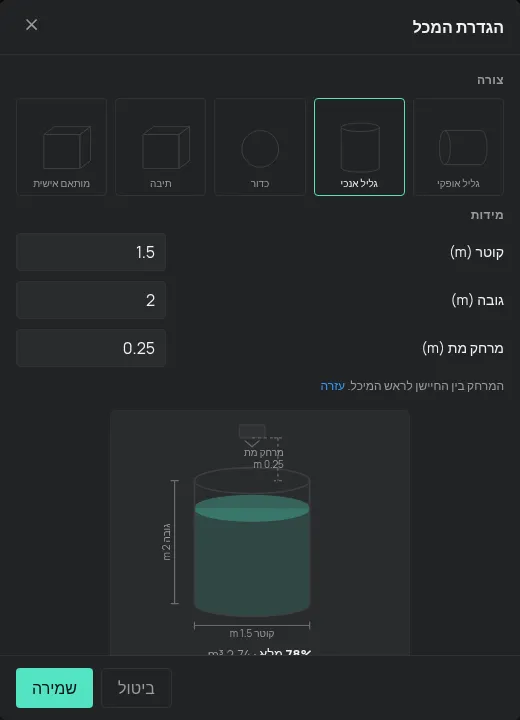This screenshot has height=720, width=520.
Task: Save the tank settings (שמירה)
Action: point(54,688)
